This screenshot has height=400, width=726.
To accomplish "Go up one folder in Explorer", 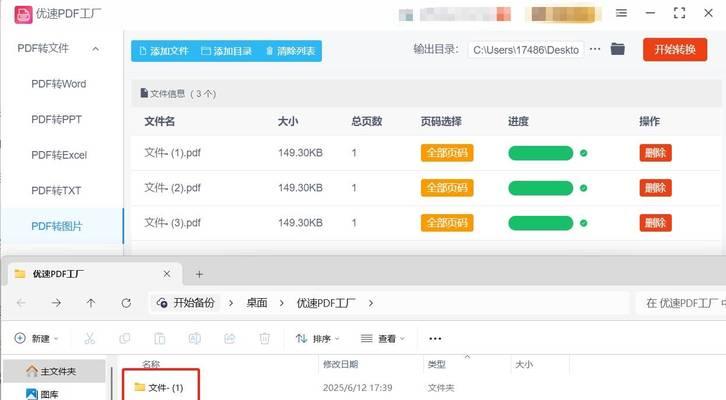I will click(91, 303).
